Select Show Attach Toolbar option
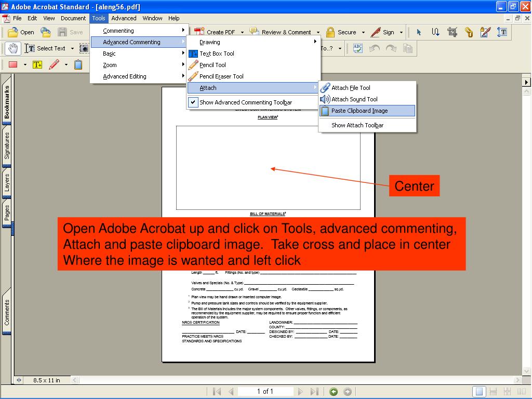532x399 pixels. coord(367,125)
